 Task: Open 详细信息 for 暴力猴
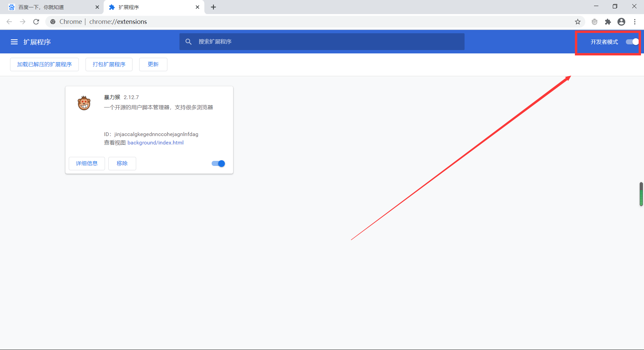tap(87, 164)
